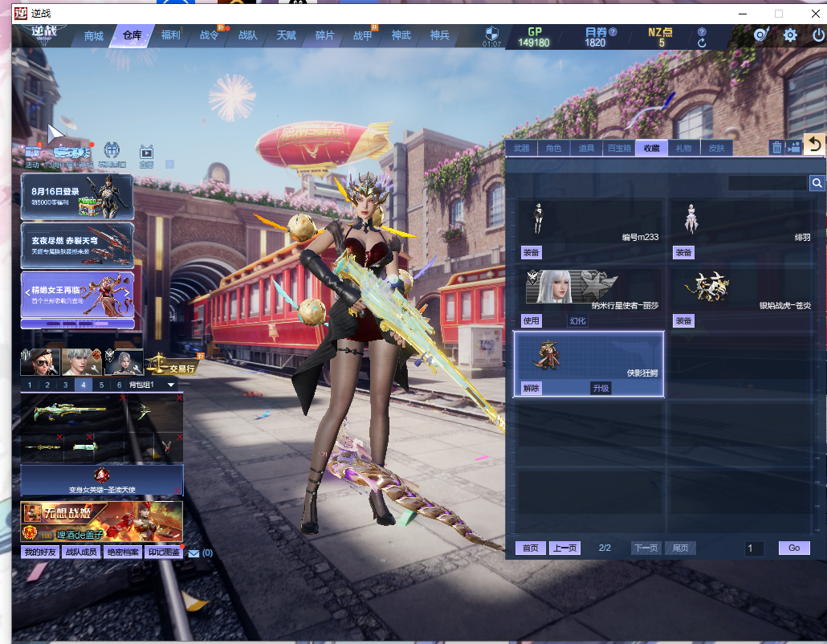
Task: Open game settings gear
Action: pos(789,35)
